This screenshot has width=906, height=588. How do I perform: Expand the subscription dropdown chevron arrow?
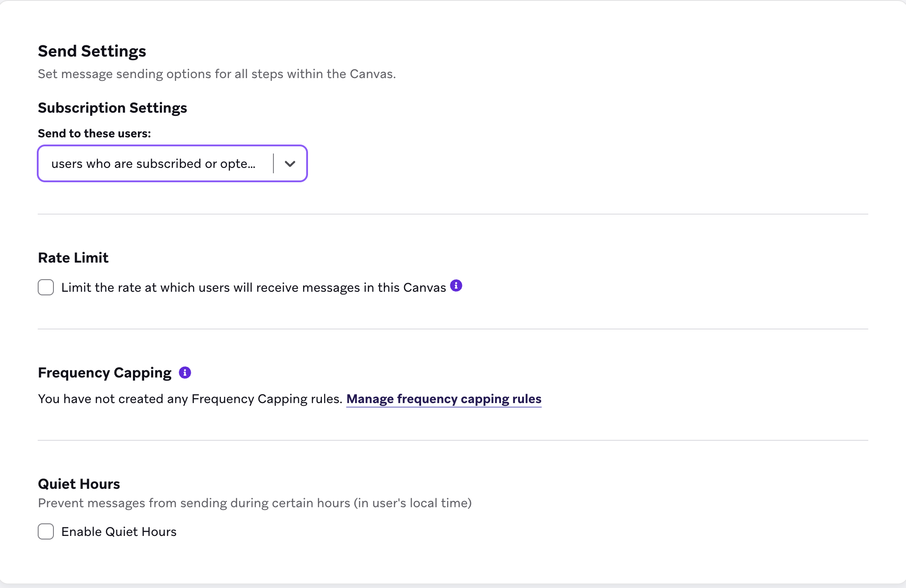tap(290, 164)
